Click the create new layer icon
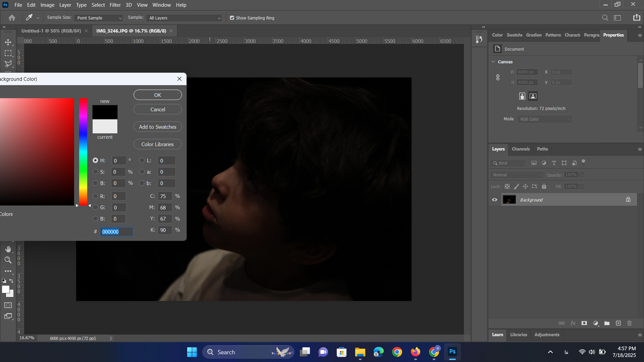This screenshot has width=644, height=362. (x=618, y=323)
